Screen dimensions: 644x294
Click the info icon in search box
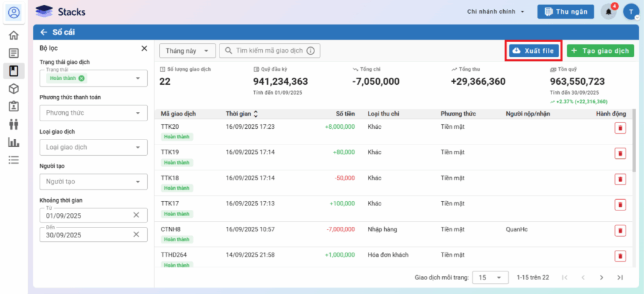point(309,51)
